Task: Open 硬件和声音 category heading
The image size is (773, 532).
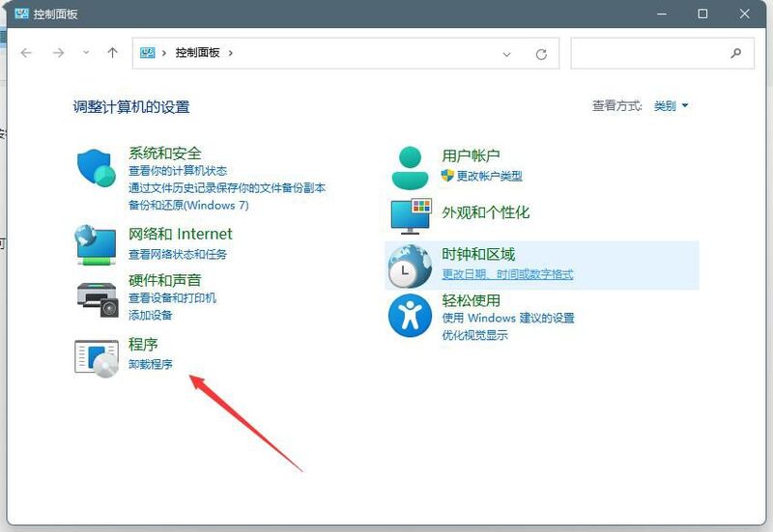Action: (165, 280)
